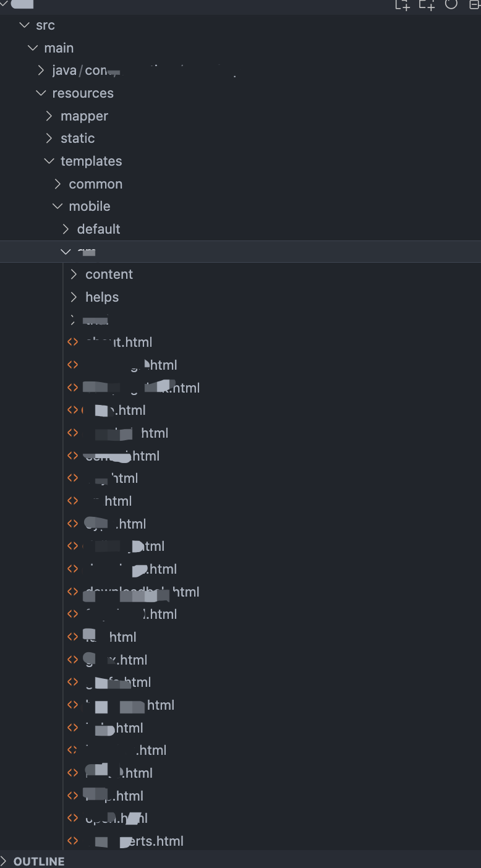Expand the java/com folder
Viewport: 481px width, 868px height.
coord(41,70)
